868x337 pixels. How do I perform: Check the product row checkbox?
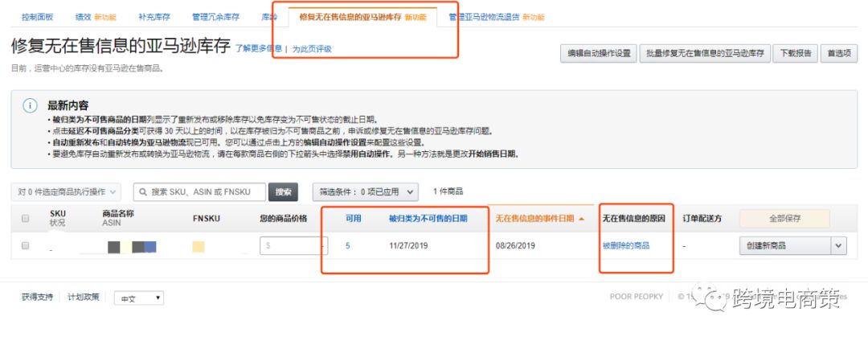(25, 245)
